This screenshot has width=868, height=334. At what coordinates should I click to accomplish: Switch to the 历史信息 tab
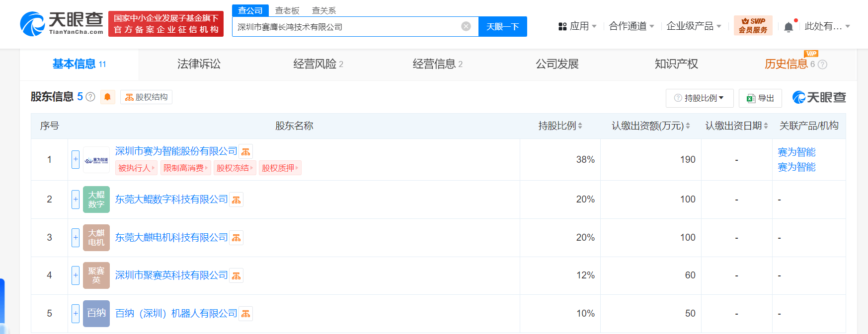(x=786, y=64)
